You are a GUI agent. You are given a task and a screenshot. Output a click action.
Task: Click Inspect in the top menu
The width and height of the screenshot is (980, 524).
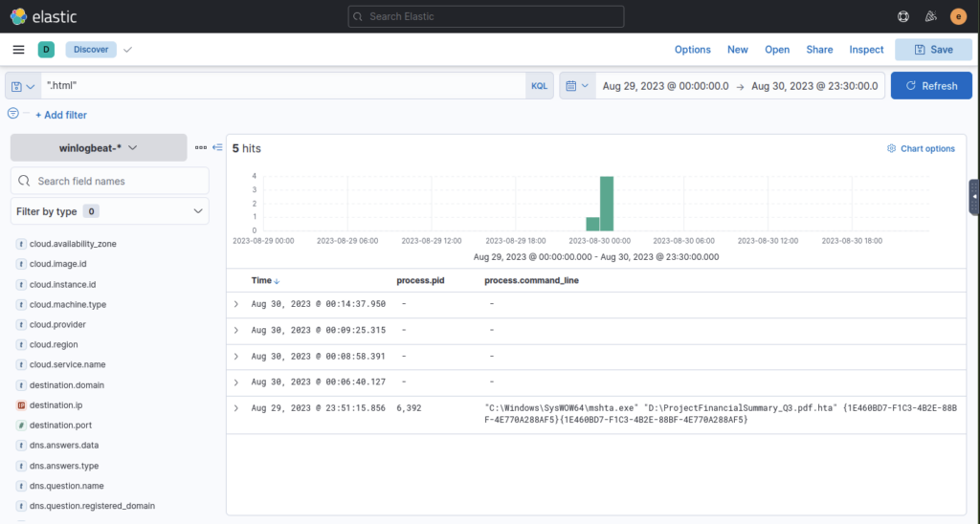click(x=866, y=50)
